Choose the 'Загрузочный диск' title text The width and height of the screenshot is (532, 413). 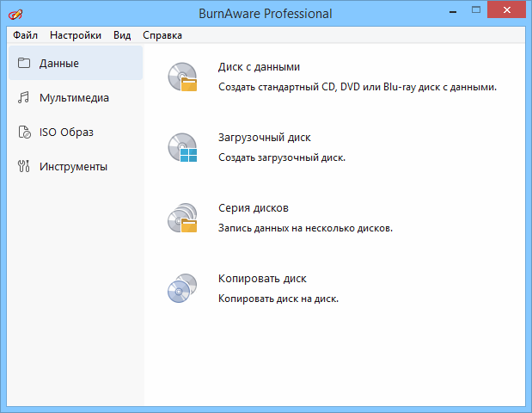pyautogui.click(x=264, y=138)
